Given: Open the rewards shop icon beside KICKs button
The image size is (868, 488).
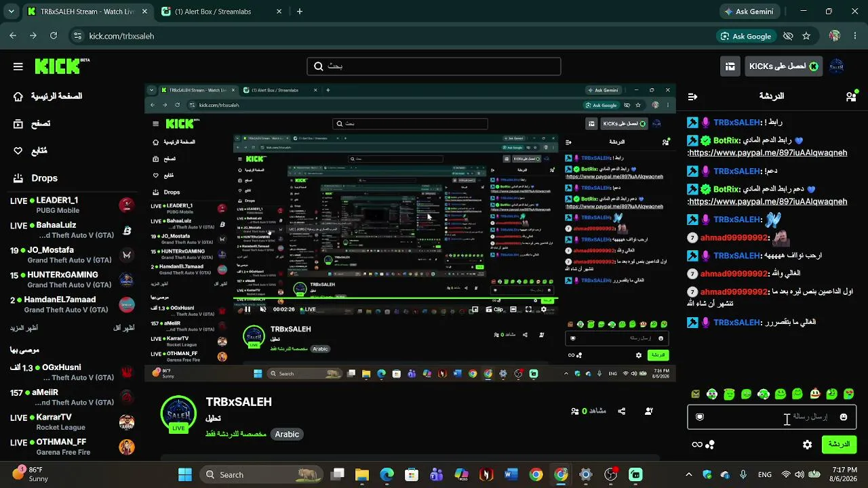Looking at the screenshot, I should click(730, 66).
